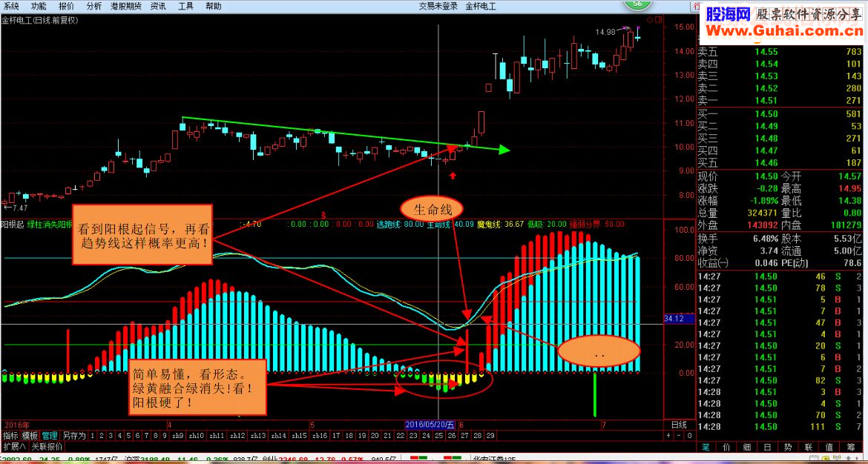Open the 分析 menu

[94, 6]
